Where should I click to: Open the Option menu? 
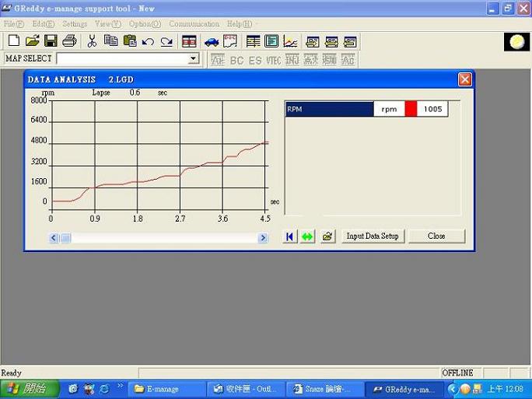click(143, 24)
